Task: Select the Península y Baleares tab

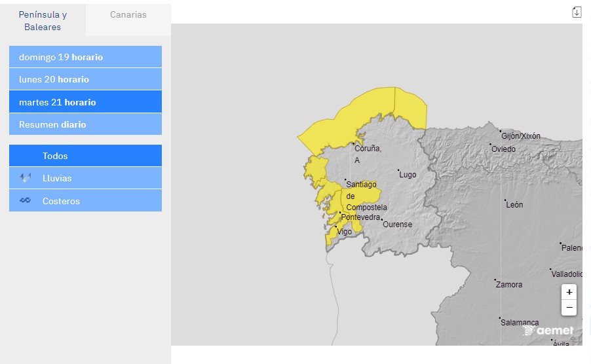Action: 43,20
